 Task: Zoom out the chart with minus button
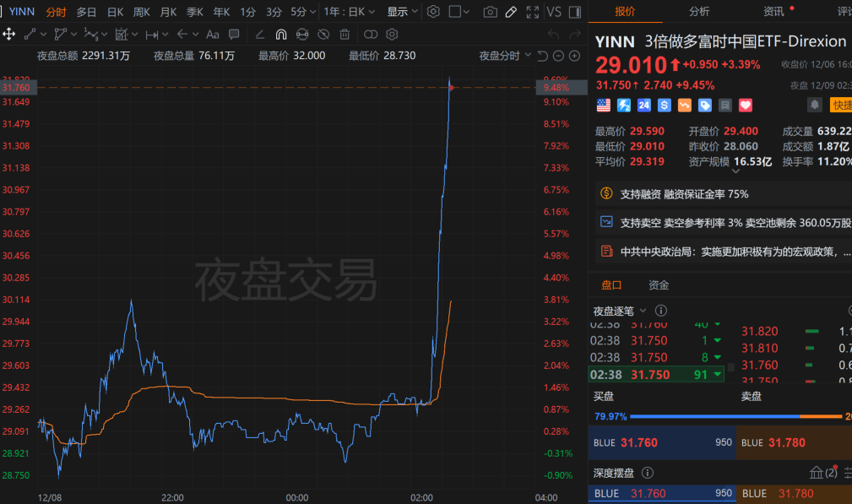click(x=558, y=56)
